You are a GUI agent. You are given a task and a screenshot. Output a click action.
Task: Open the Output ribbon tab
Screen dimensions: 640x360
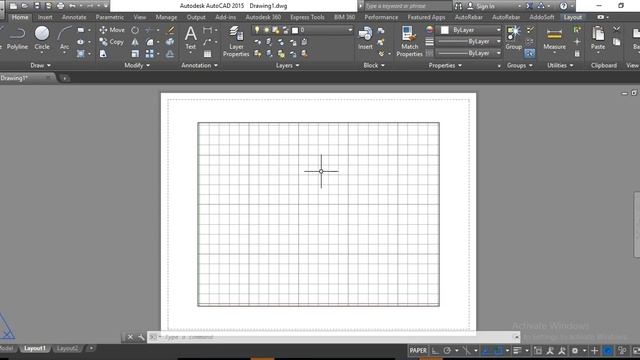pyautogui.click(x=196, y=17)
